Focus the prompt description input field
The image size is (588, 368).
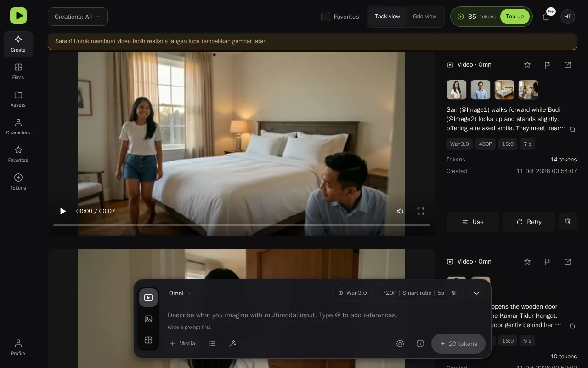[326, 315]
